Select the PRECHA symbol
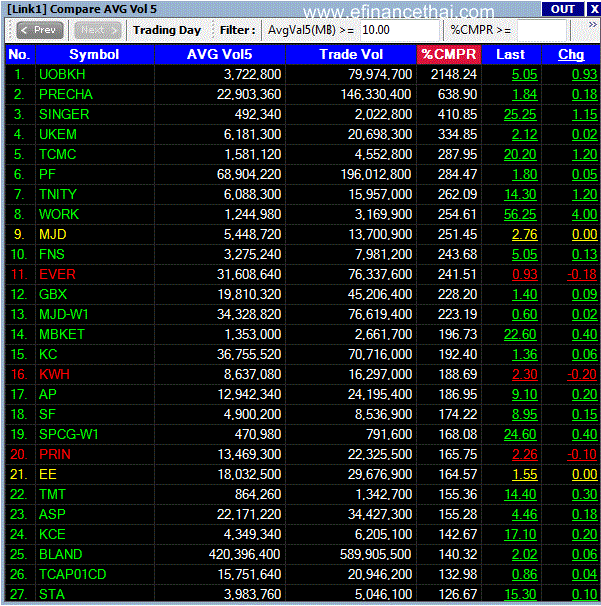 (x=66, y=95)
